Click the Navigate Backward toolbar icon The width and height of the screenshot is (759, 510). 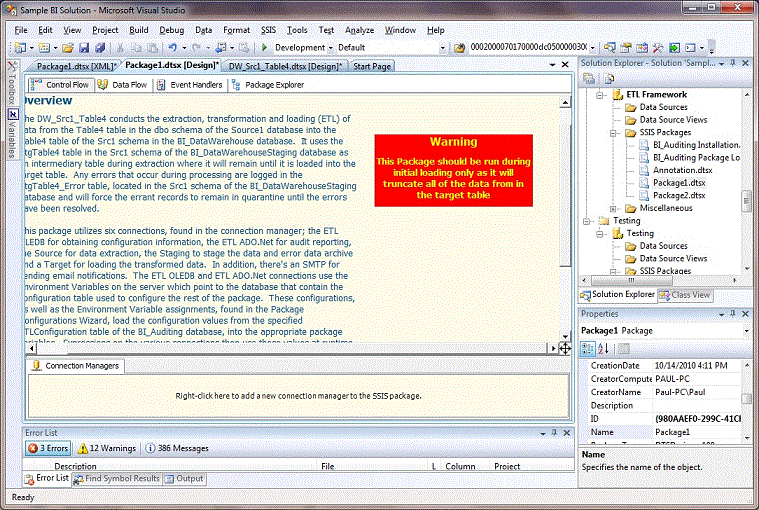221,47
